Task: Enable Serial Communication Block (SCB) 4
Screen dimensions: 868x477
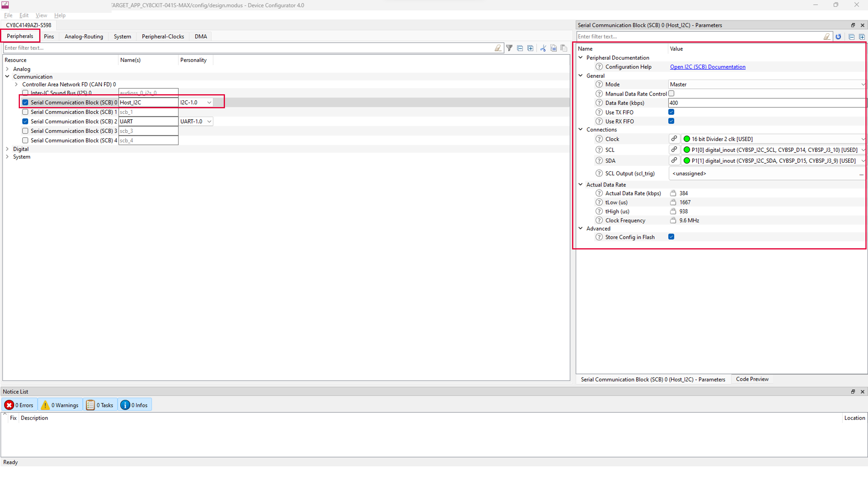Action: (x=25, y=140)
